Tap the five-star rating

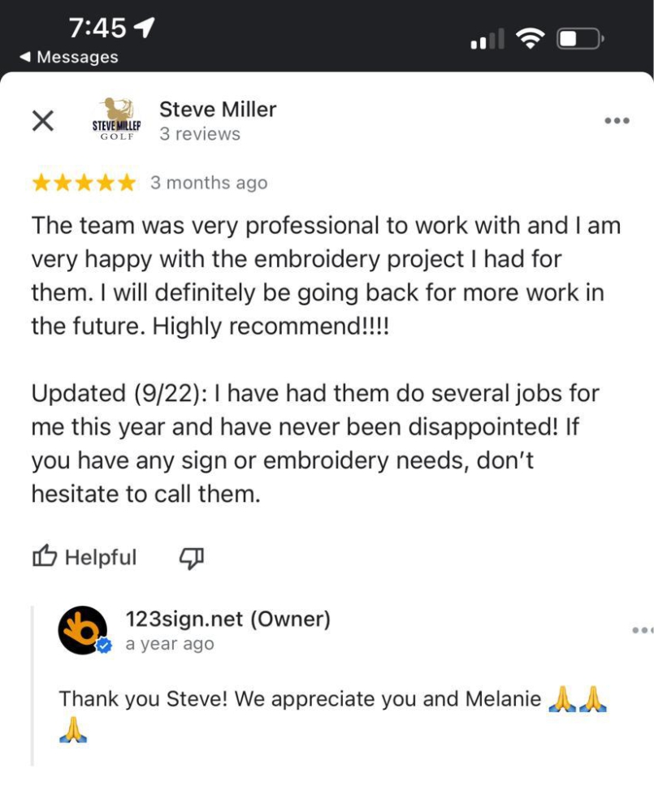coord(84,184)
